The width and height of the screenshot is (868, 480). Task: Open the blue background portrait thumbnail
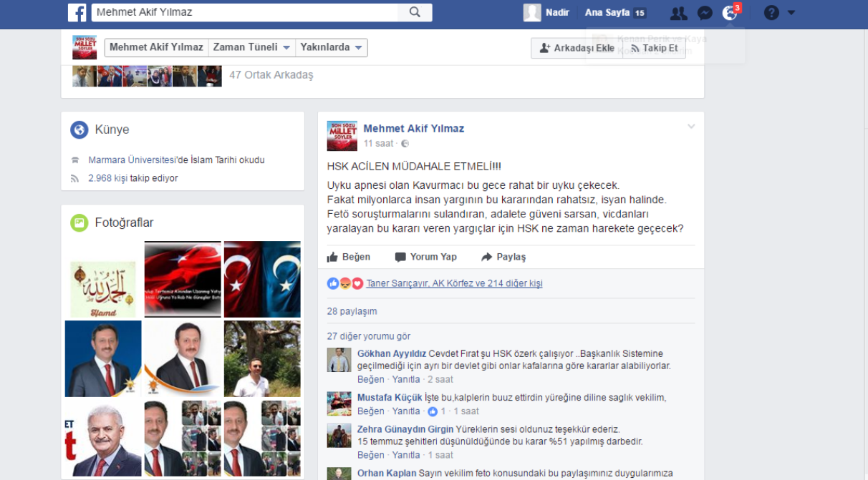(103, 358)
